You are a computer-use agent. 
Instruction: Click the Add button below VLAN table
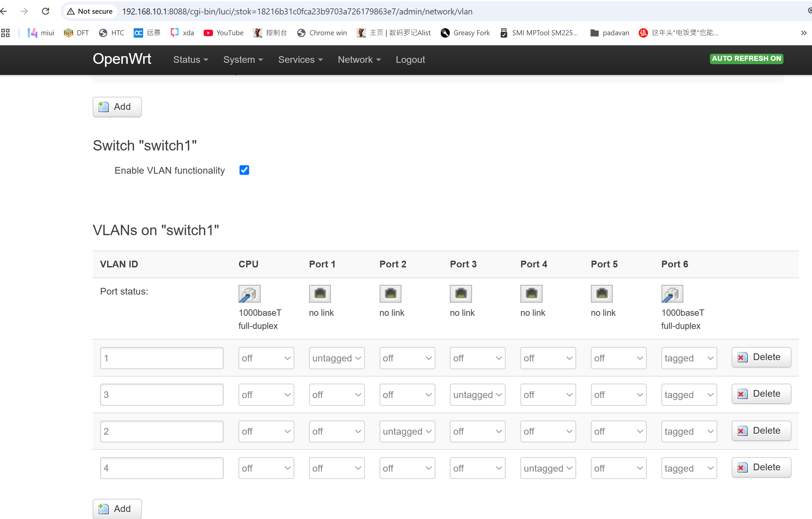(x=117, y=508)
